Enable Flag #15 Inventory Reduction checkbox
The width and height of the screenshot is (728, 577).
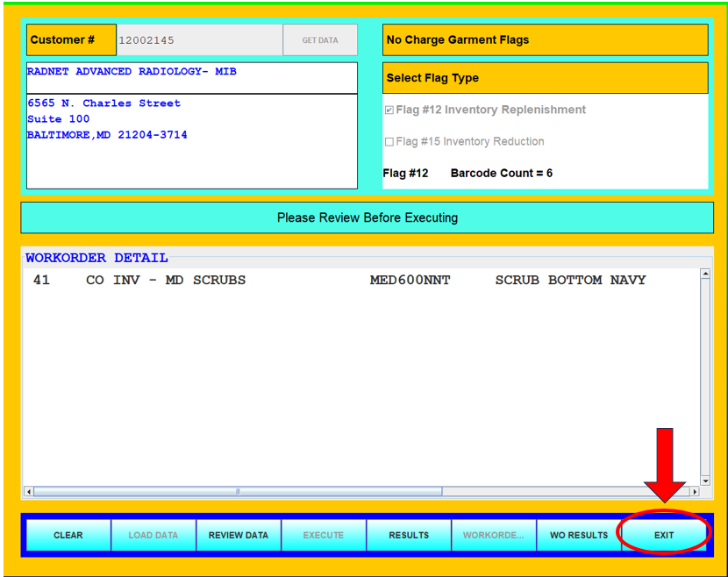389,142
